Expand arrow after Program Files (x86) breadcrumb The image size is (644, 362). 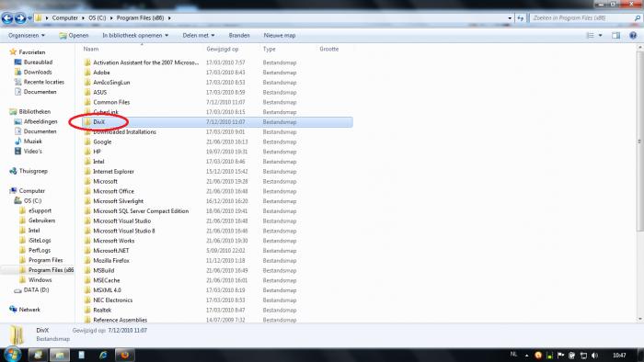[169, 18]
